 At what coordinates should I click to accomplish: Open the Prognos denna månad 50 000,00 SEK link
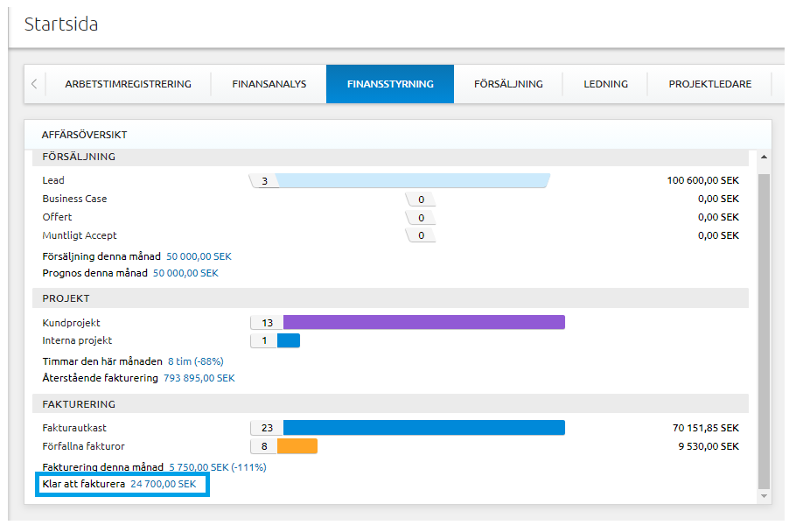pyautogui.click(x=185, y=273)
